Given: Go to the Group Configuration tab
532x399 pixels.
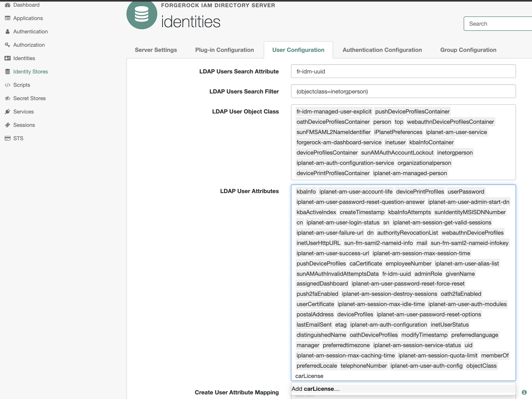Looking at the screenshot, I should pos(468,50).
